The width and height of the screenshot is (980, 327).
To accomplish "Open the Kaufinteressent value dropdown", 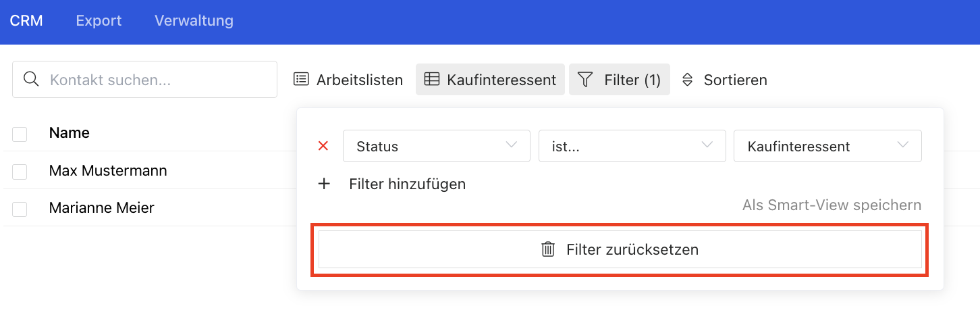I will (x=827, y=146).
